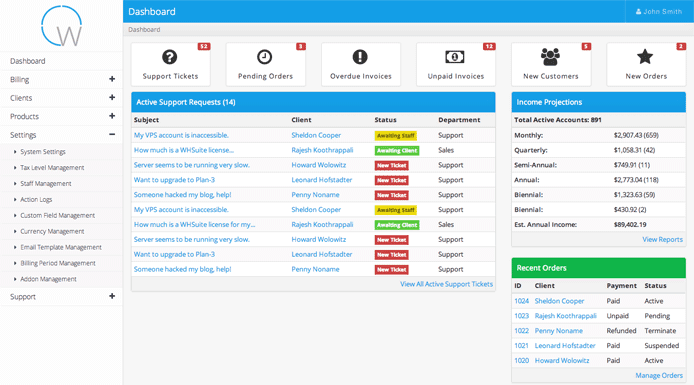Open 'How much is a WHSuite license...' ticket

(184, 150)
